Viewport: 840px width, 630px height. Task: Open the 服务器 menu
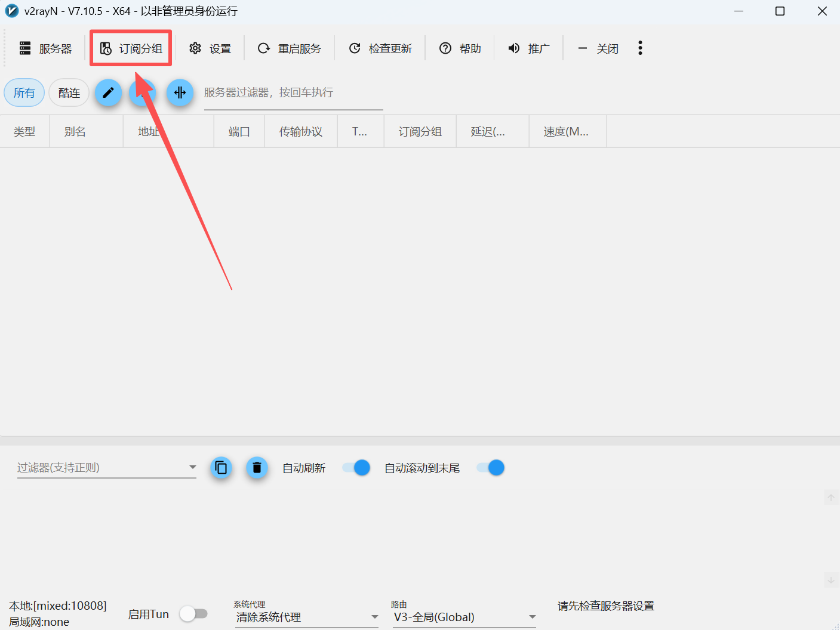(45, 48)
